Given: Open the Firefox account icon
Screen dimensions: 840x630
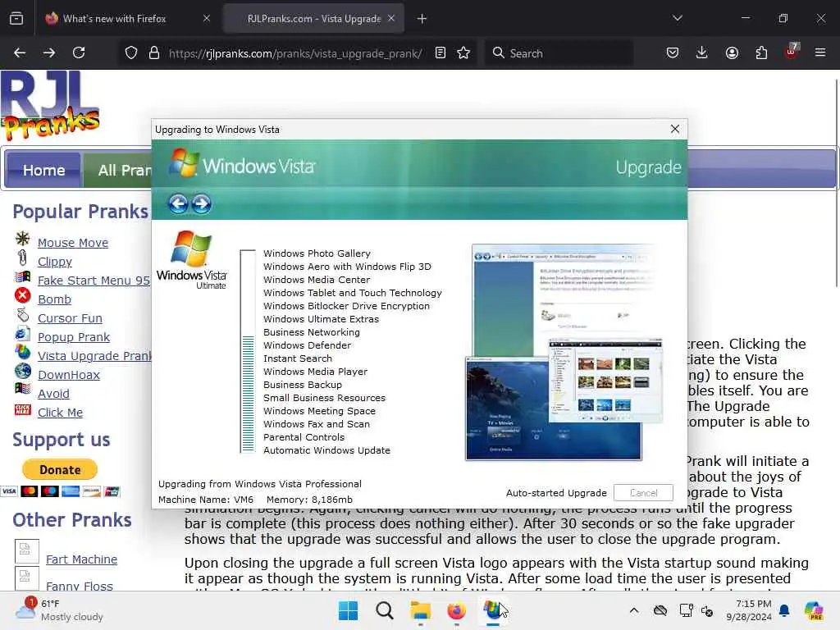Looking at the screenshot, I should click(x=732, y=52).
